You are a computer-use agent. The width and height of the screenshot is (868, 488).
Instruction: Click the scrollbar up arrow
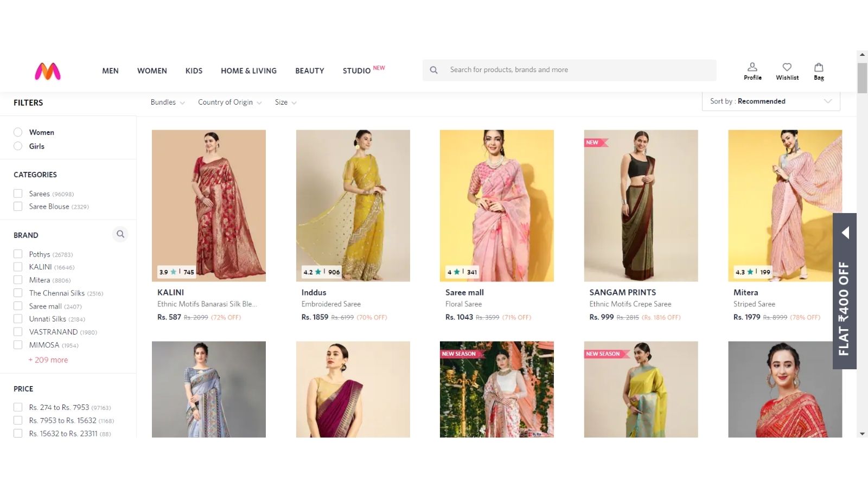(x=861, y=54)
